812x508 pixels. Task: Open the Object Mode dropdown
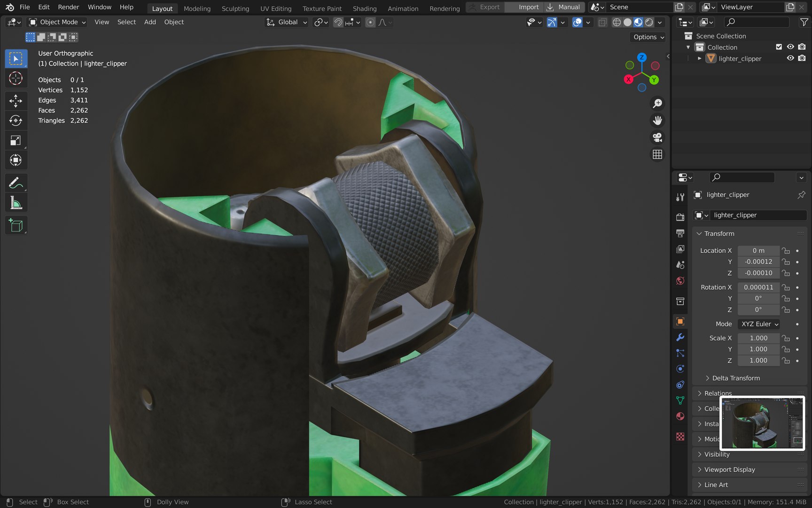(57, 22)
